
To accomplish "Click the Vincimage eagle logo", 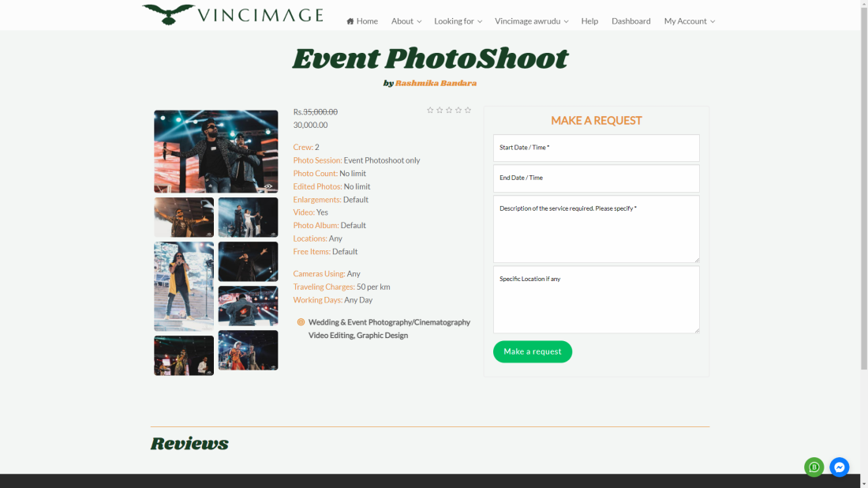I will tap(233, 14).
